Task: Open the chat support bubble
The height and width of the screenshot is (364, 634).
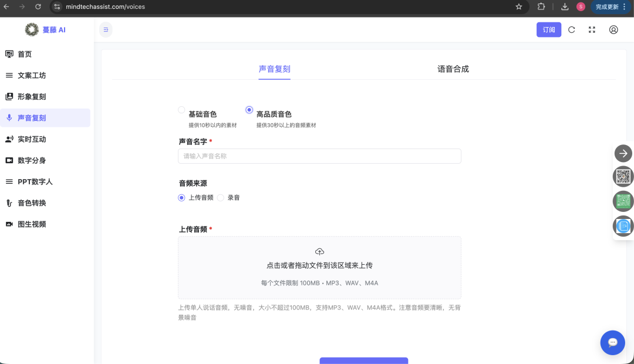Action: point(612,342)
